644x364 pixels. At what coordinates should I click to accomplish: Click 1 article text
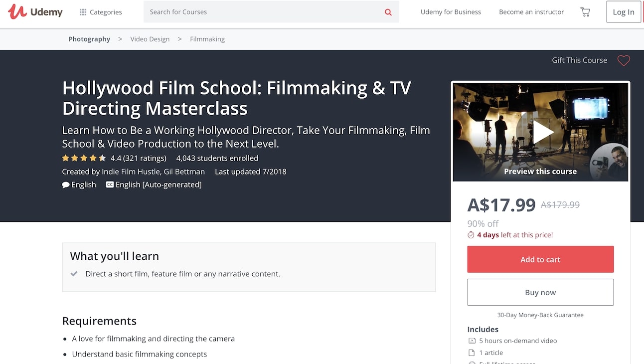(x=491, y=353)
